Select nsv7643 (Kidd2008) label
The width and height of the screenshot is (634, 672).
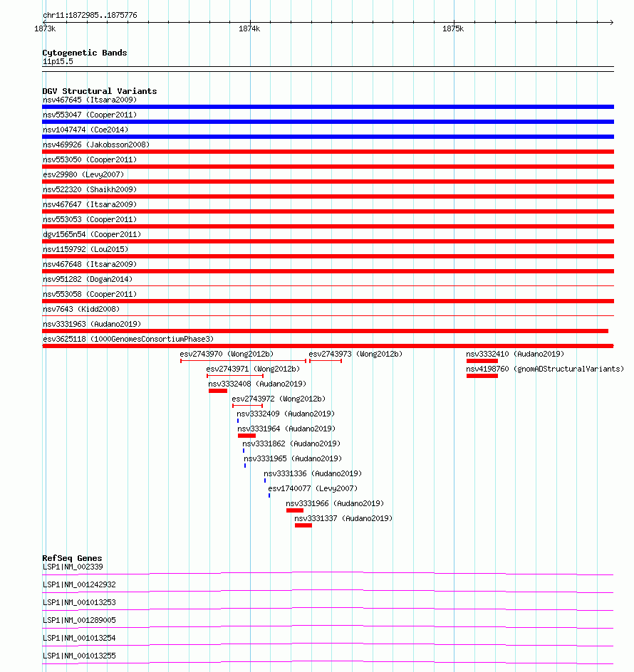pos(81,310)
